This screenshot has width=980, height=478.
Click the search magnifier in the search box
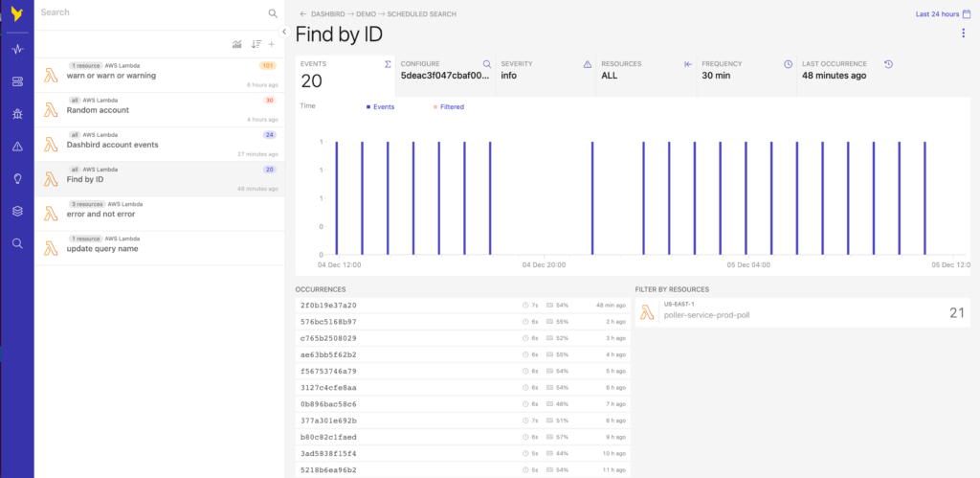pyautogui.click(x=273, y=13)
